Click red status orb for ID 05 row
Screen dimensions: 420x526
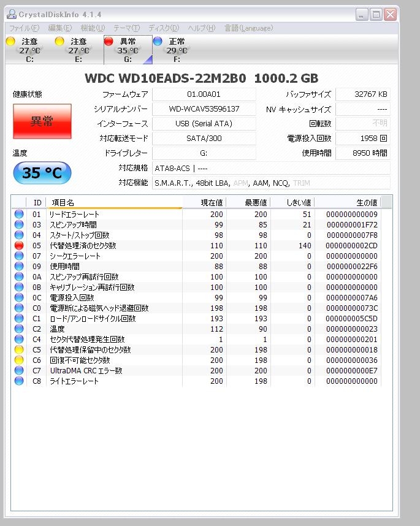pyautogui.click(x=19, y=245)
